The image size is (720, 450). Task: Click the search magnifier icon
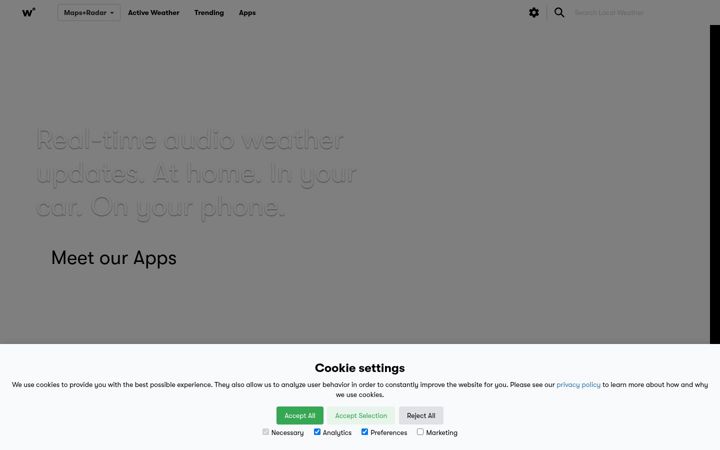click(x=559, y=12)
